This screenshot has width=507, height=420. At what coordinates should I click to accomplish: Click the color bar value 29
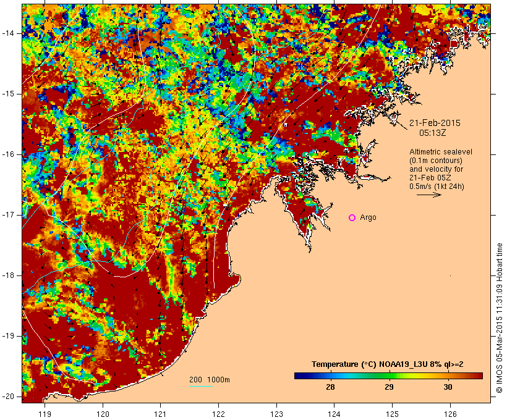[389, 387]
